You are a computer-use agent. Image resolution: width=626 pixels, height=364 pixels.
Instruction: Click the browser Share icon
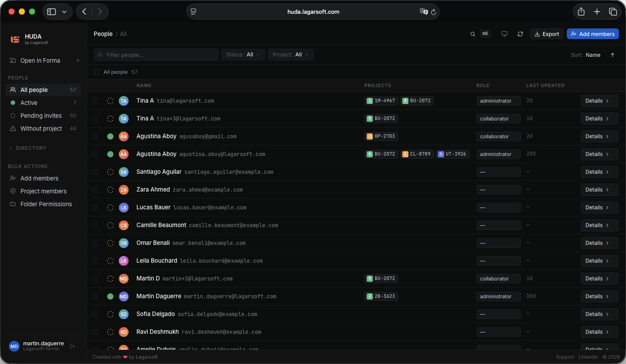581,12
